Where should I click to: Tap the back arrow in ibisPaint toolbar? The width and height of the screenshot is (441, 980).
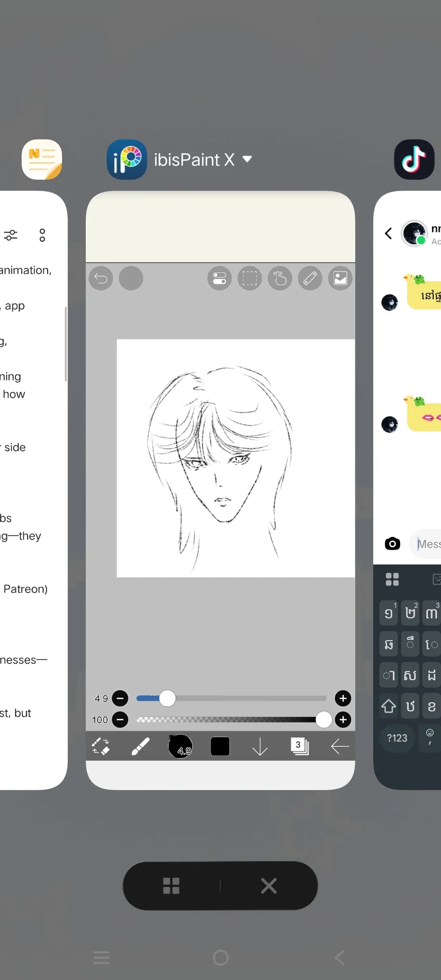(340, 746)
